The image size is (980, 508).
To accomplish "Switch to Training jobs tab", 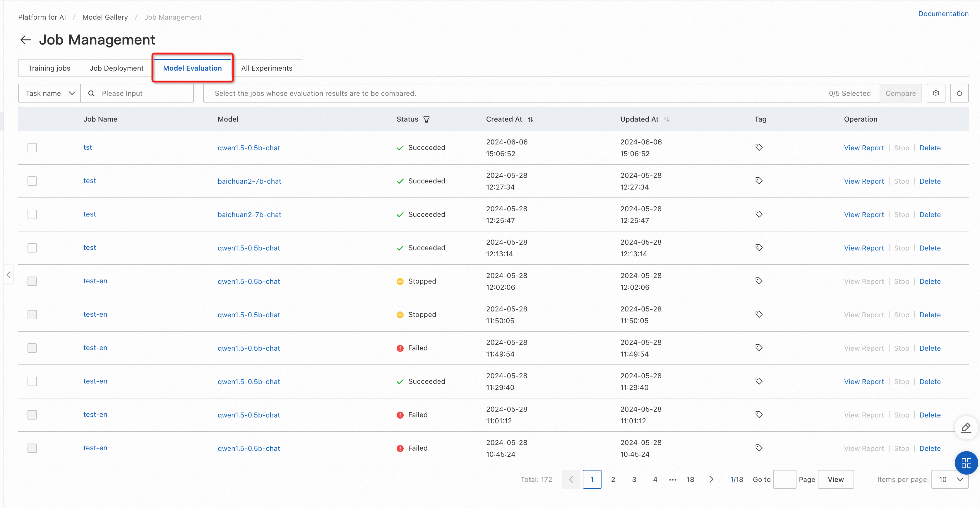I will 49,68.
